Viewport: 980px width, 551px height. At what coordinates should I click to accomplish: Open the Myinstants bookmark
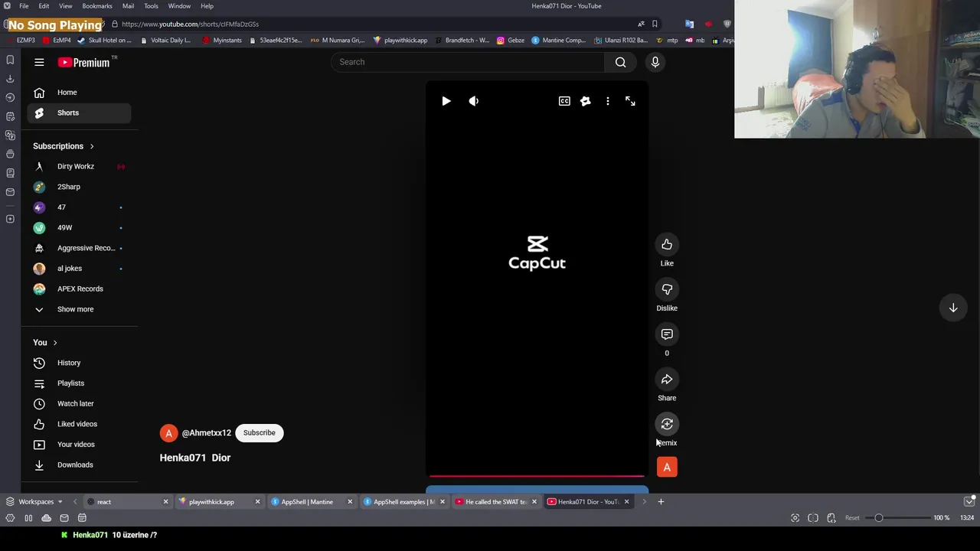222,41
